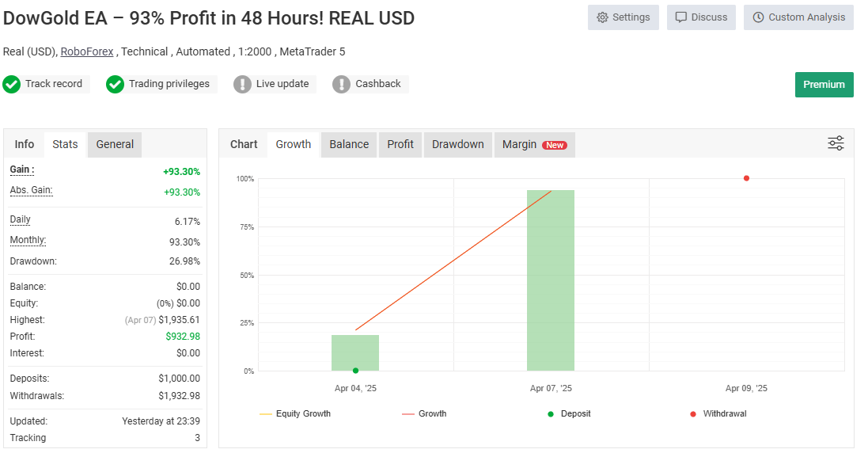Screen dimensions: 868x453
Task: Open the Margin chart tab
Action: tap(535, 145)
